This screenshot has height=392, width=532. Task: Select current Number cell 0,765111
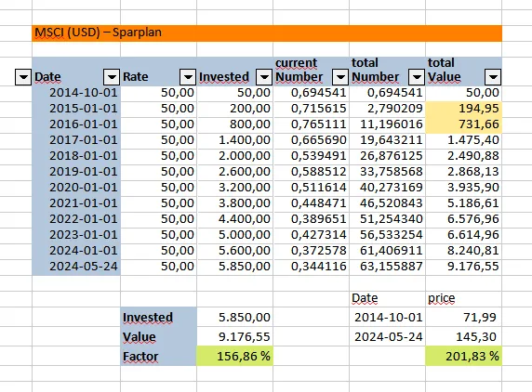point(312,124)
